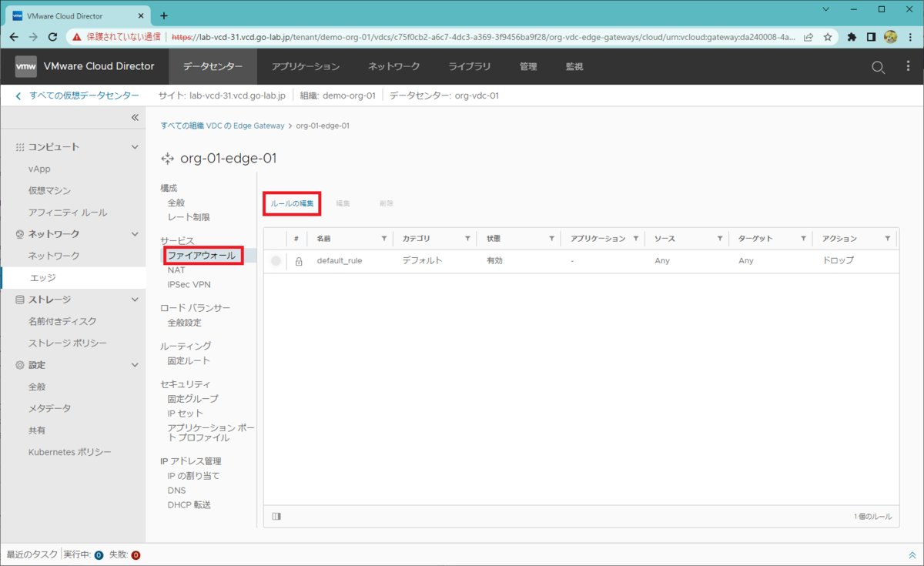The height and width of the screenshot is (566, 924).
Task: Select NAT in services list
Action: [x=176, y=270]
